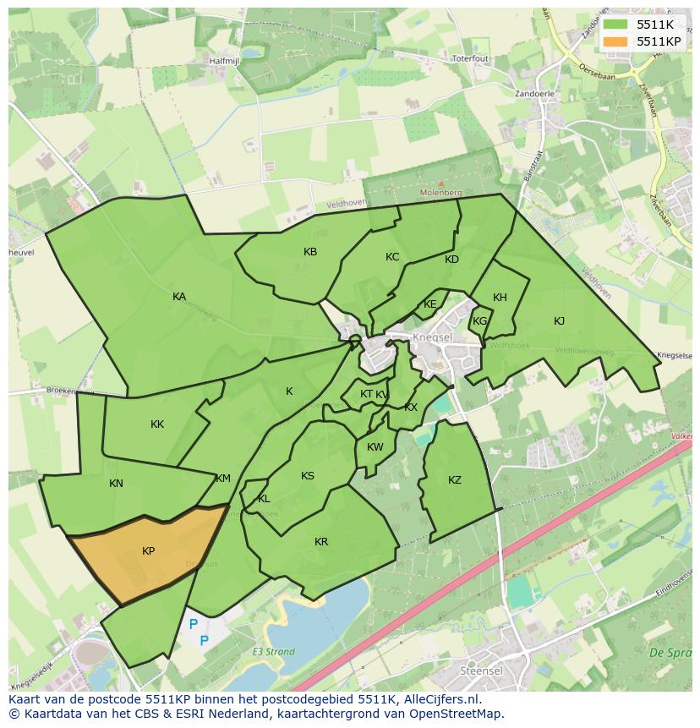Screen dimensions: 700x728
Task: Select the orange KP postcode region
Action: point(150,551)
